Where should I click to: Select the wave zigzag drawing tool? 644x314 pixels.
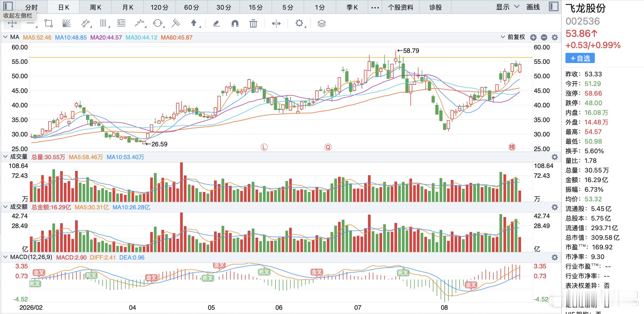140,23
